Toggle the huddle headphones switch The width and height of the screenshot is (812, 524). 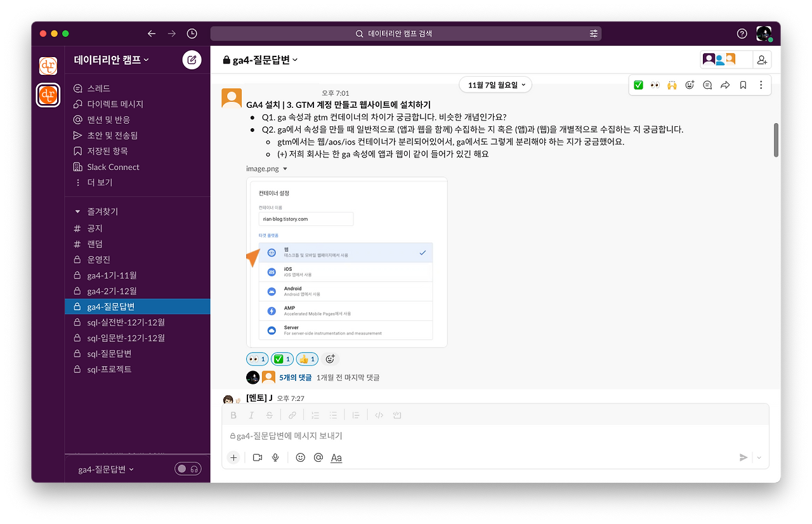188,469
